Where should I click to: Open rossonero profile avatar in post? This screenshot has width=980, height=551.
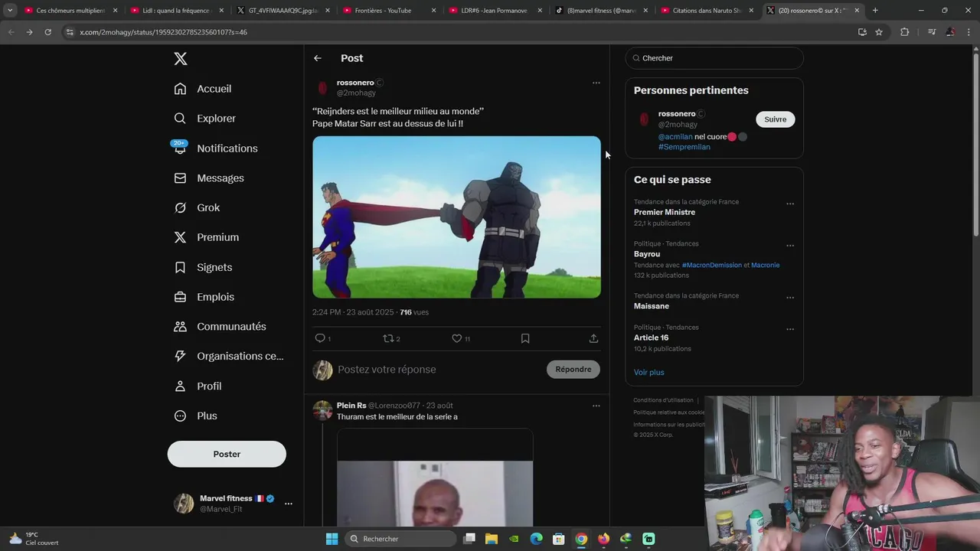tap(322, 88)
